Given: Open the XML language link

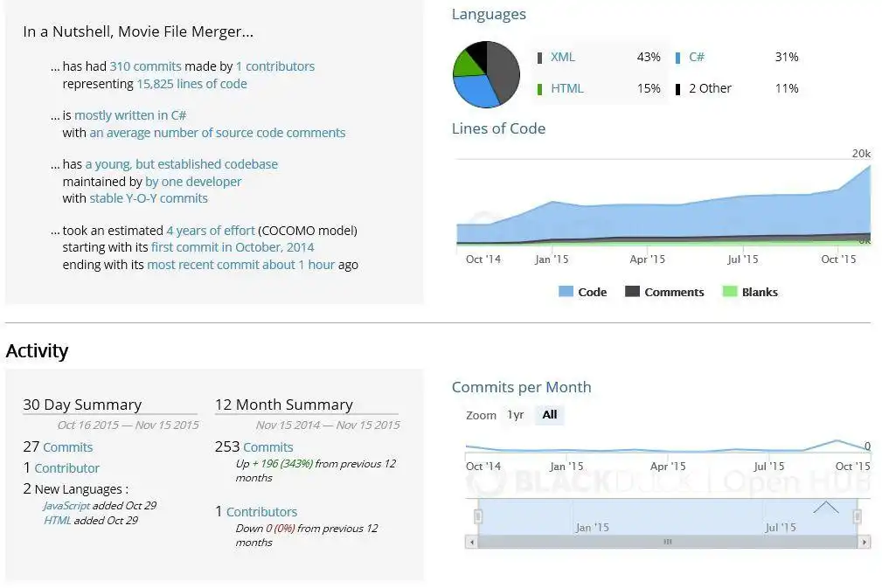Looking at the screenshot, I should tap(563, 57).
